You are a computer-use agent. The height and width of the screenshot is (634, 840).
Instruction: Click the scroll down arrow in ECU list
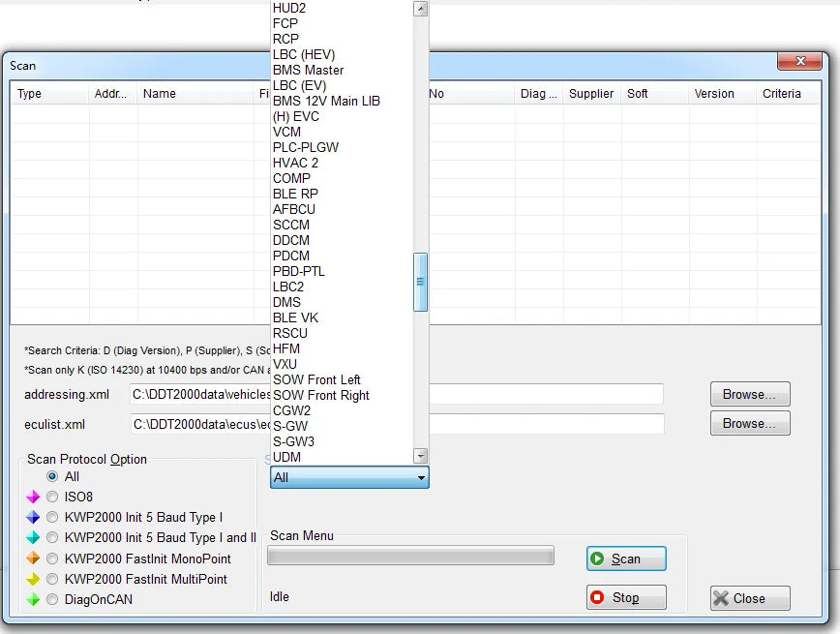point(421,456)
